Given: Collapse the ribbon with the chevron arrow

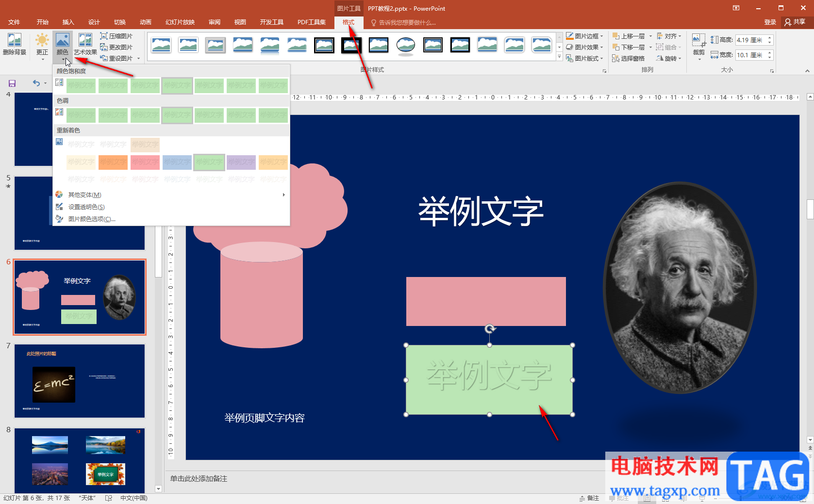Looking at the screenshot, I should point(807,71).
